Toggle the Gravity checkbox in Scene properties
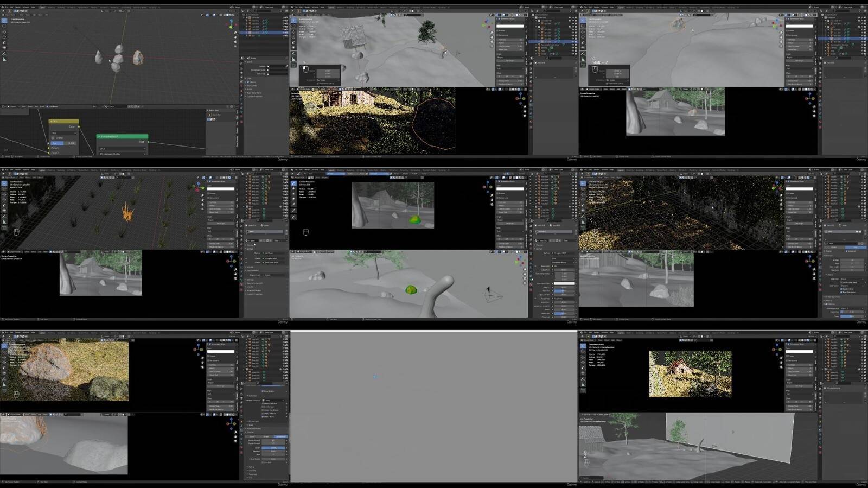The width and height of the screenshot is (868, 488). 248,82
